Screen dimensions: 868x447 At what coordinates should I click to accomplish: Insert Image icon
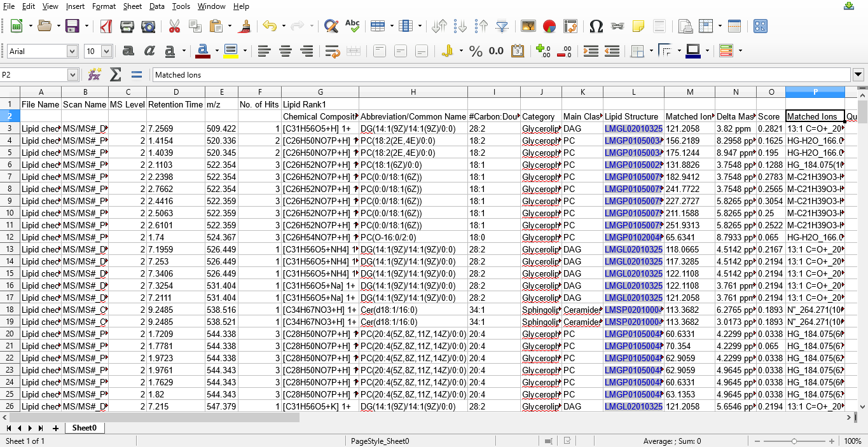point(528,26)
